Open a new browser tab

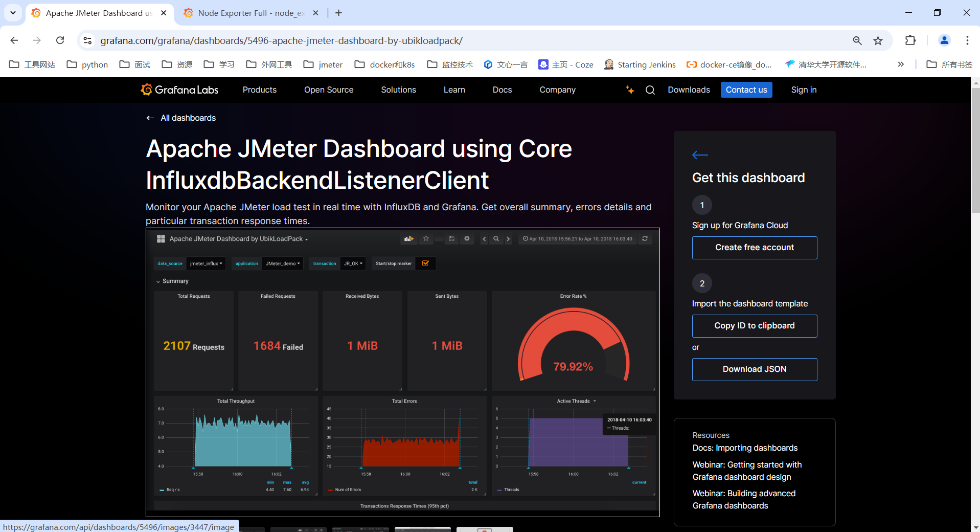[338, 13]
